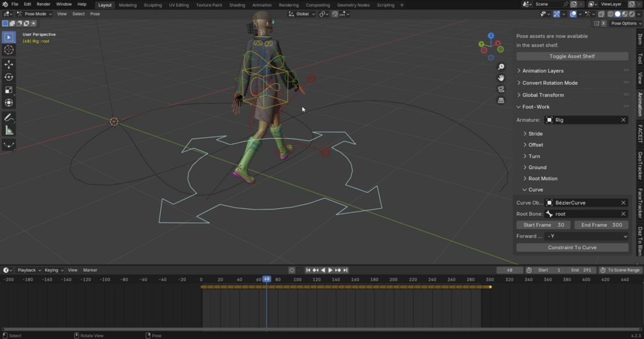This screenshot has width=644, height=339.
Task: Open the Forward axis -Y dropdown
Action: coord(586,236)
